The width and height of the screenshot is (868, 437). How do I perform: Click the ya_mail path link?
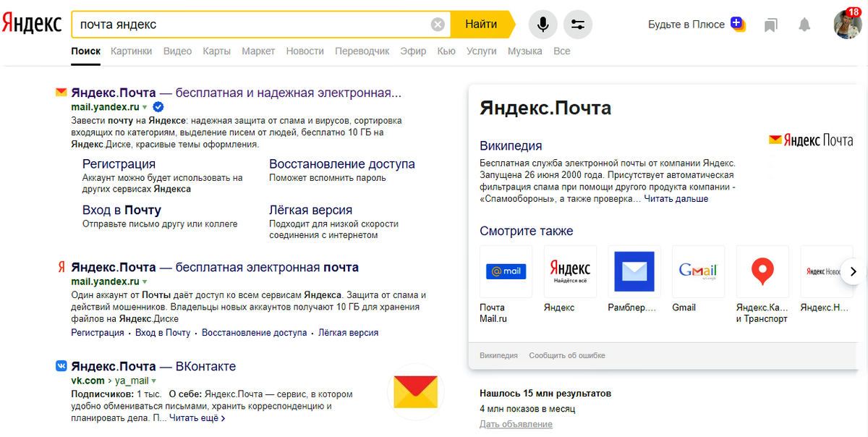(x=131, y=381)
